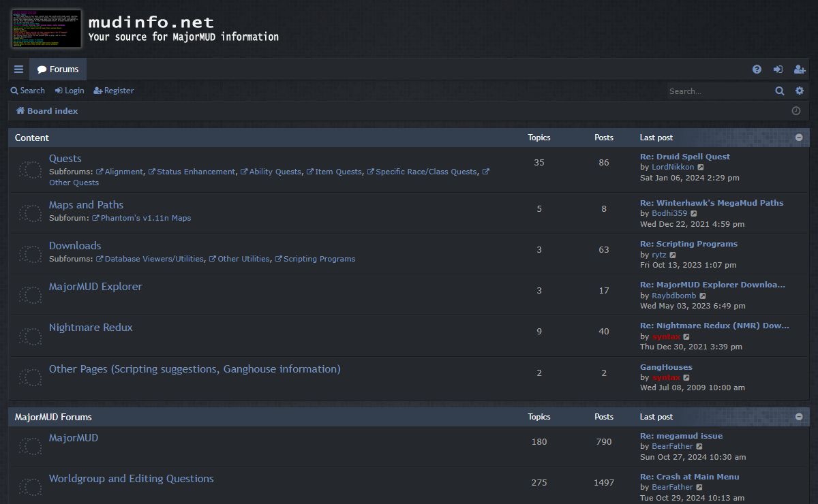The width and height of the screenshot is (818, 504).
Task: Open last post Re: Winterhawk's MegaMud Paths
Action: (x=712, y=203)
